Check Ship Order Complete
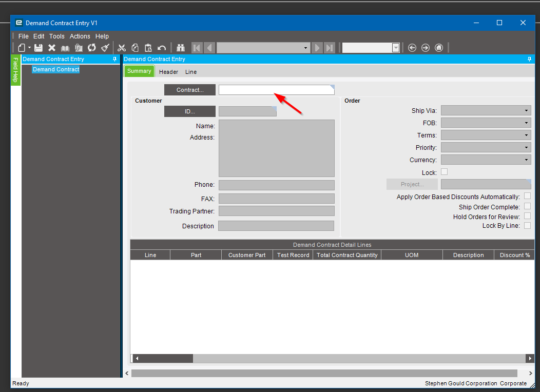Image resolution: width=540 pixels, height=392 pixels. click(x=527, y=206)
